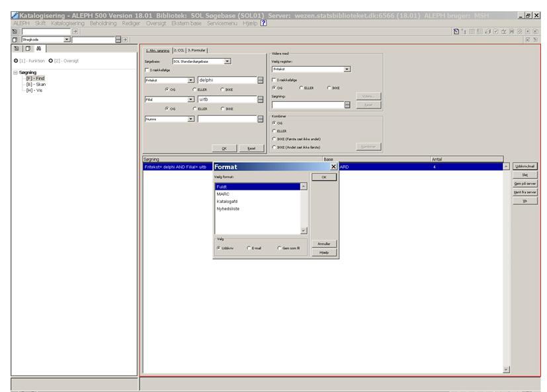
Task: Switch to the 2. CCL tab
Action: tap(179, 50)
